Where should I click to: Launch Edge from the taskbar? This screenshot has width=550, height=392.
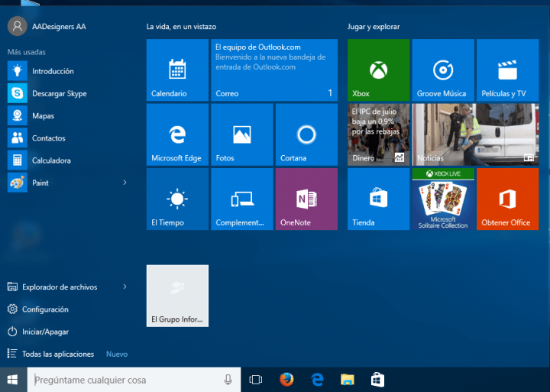point(317,380)
